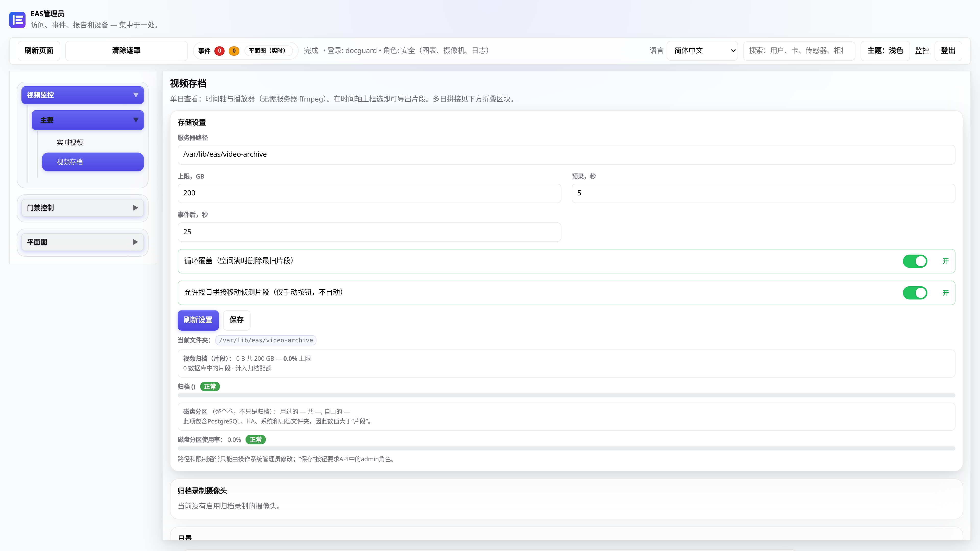
Task: Click the 视频存档 page title
Action: (x=188, y=83)
